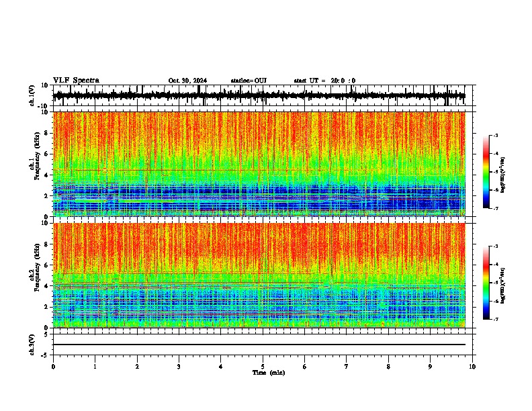
Task: Click the 'VLF Spectra' title text
Action: point(76,81)
